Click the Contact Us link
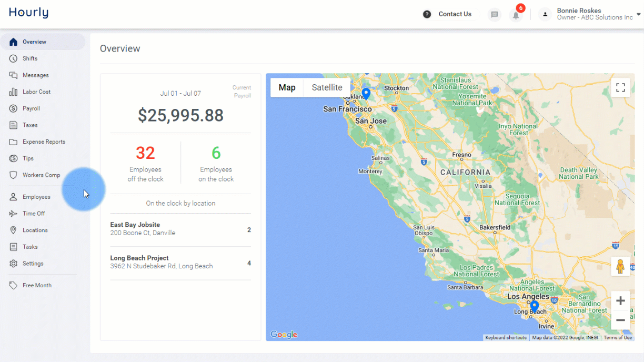Screen dimensions: 644x362 455,14
